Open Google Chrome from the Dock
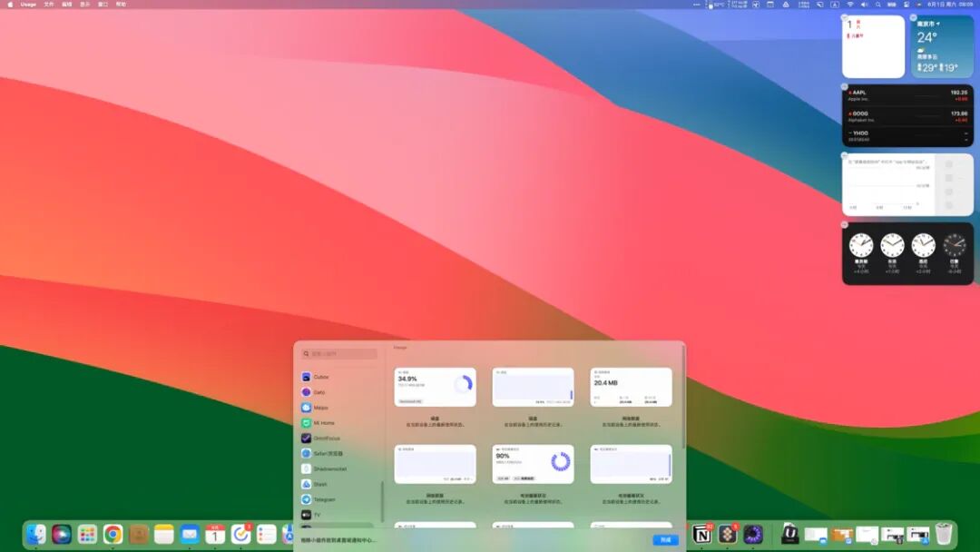This screenshot has height=552, width=980. tap(113, 534)
